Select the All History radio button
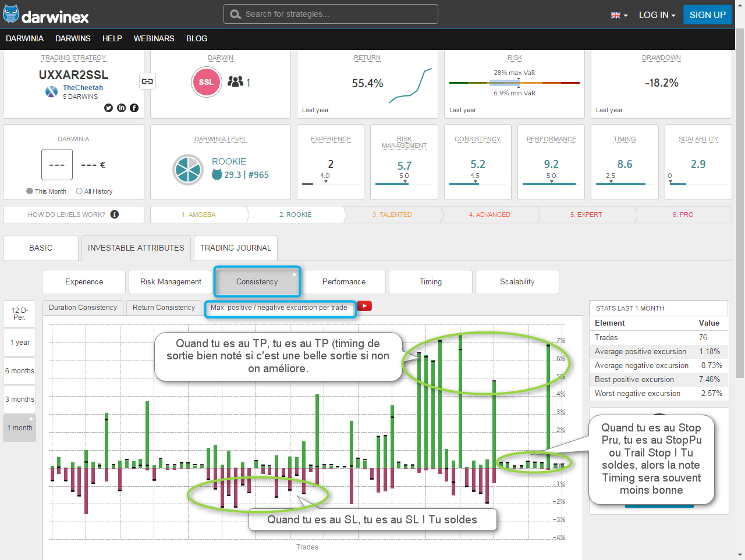This screenshot has width=745, height=560. 79,191
